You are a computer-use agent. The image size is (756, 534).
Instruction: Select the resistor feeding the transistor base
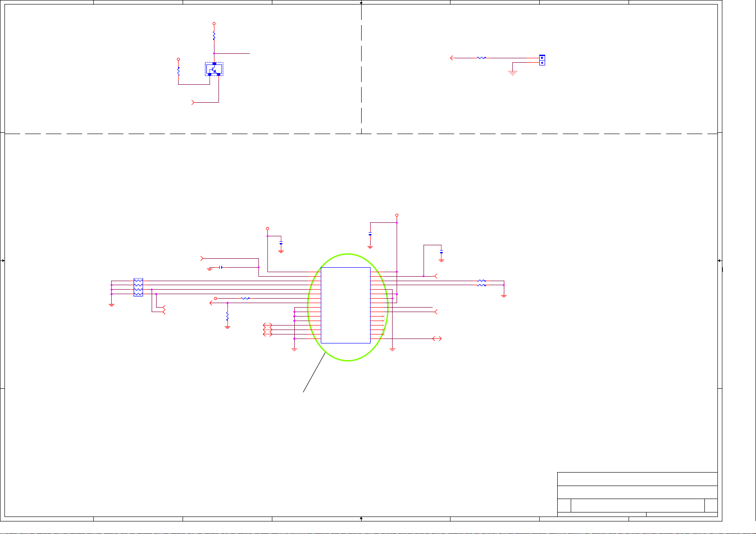(x=179, y=71)
